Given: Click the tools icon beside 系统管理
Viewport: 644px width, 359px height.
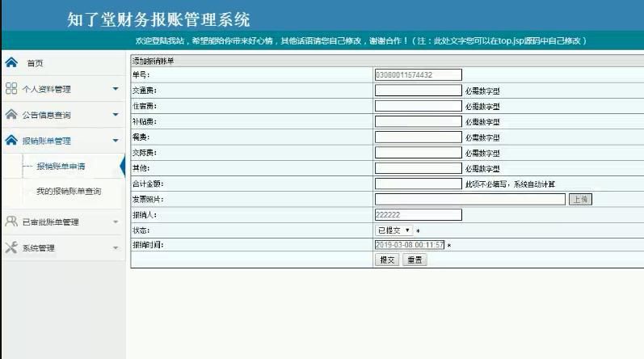Looking at the screenshot, I should coord(11,247).
